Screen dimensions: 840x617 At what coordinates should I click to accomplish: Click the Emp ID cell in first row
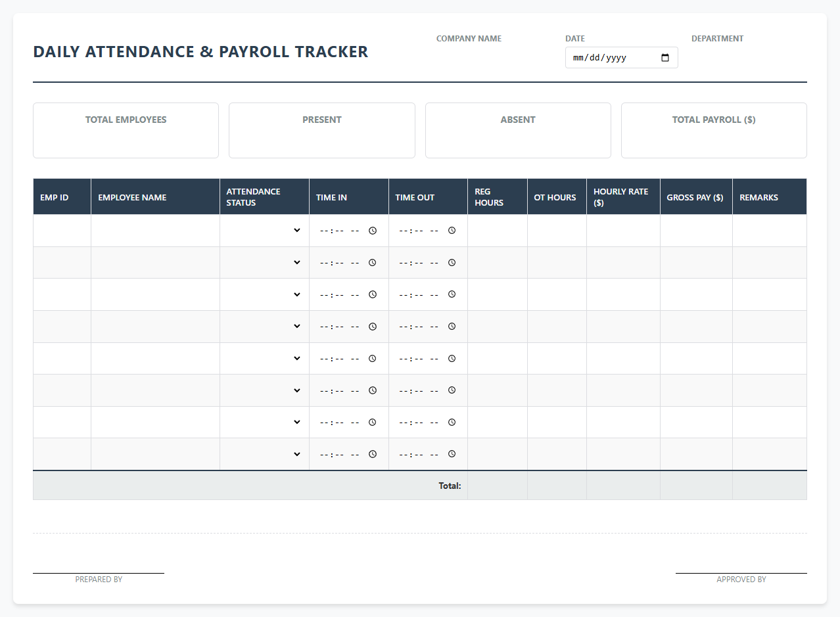[62, 231]
